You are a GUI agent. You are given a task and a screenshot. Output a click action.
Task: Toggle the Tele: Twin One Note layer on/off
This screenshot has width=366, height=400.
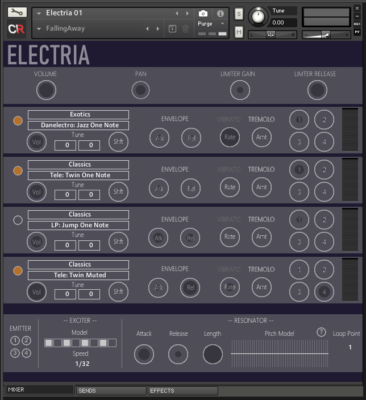[18, 171]
